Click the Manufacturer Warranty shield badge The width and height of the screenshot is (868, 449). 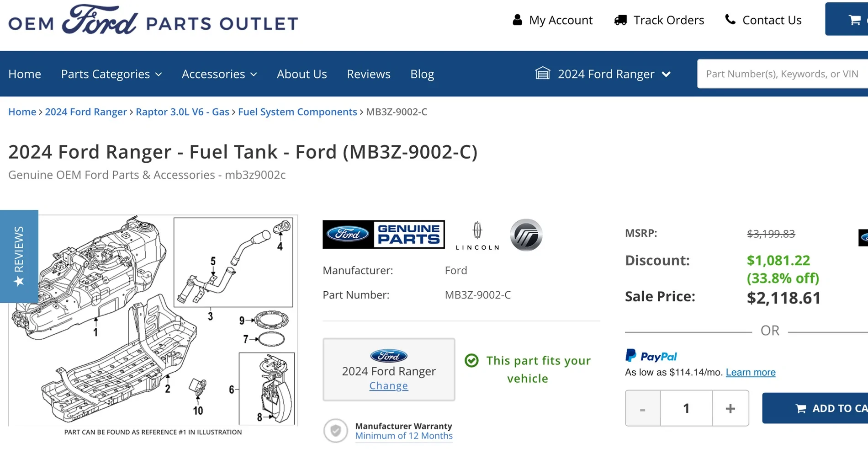[x=335, y=430]
